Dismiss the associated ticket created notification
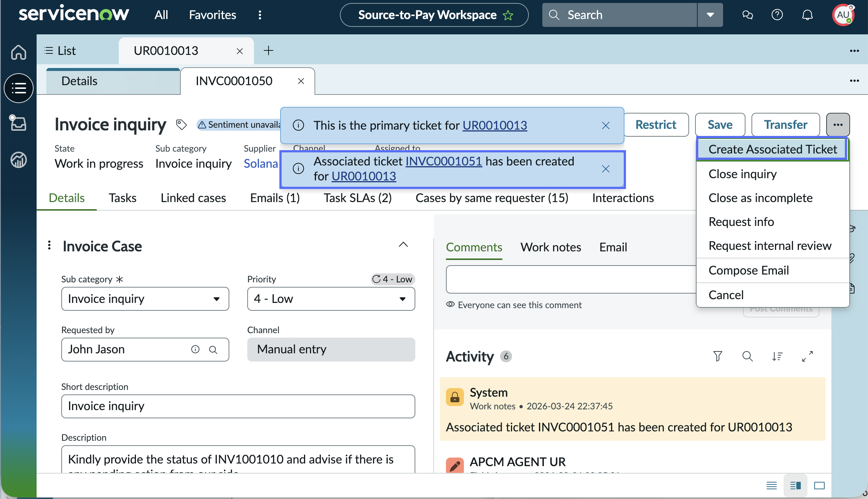868x499 pixels. pos(606,169)
